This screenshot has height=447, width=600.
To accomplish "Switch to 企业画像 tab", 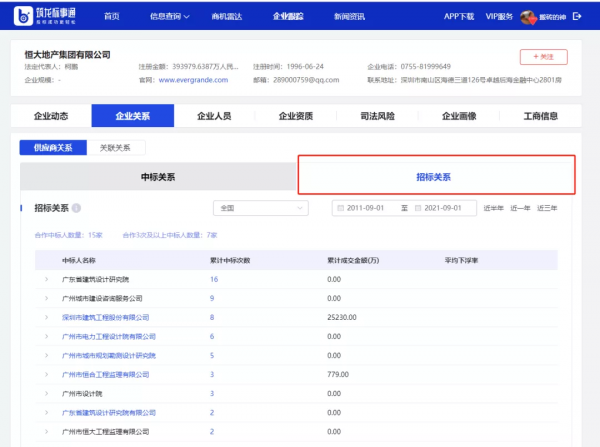I will coord(459,116).
